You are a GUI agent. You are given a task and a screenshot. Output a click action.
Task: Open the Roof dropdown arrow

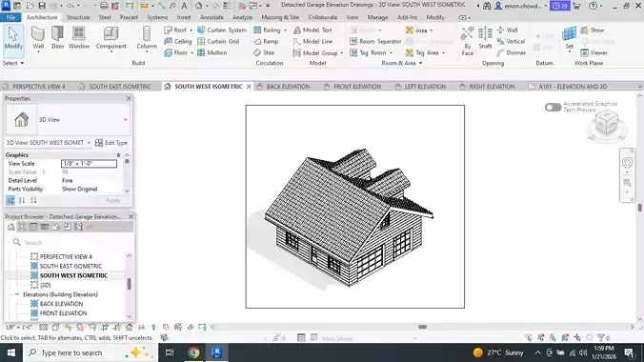click(191, 30)
